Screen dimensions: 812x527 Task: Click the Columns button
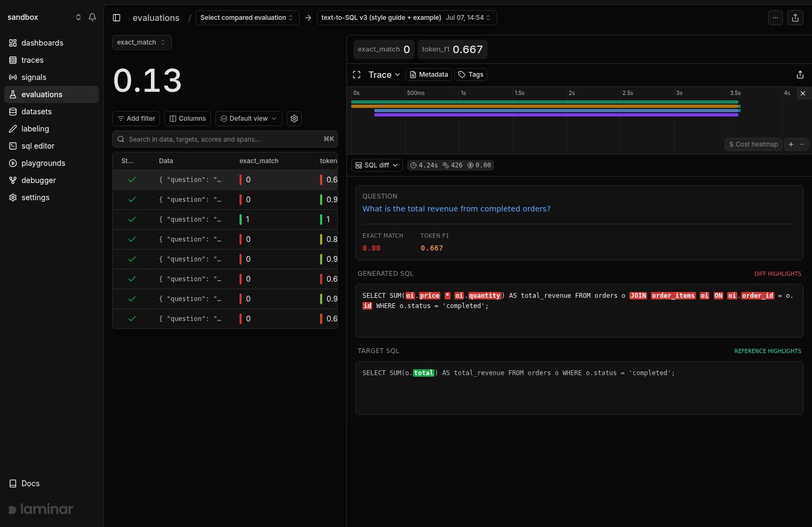188,119
